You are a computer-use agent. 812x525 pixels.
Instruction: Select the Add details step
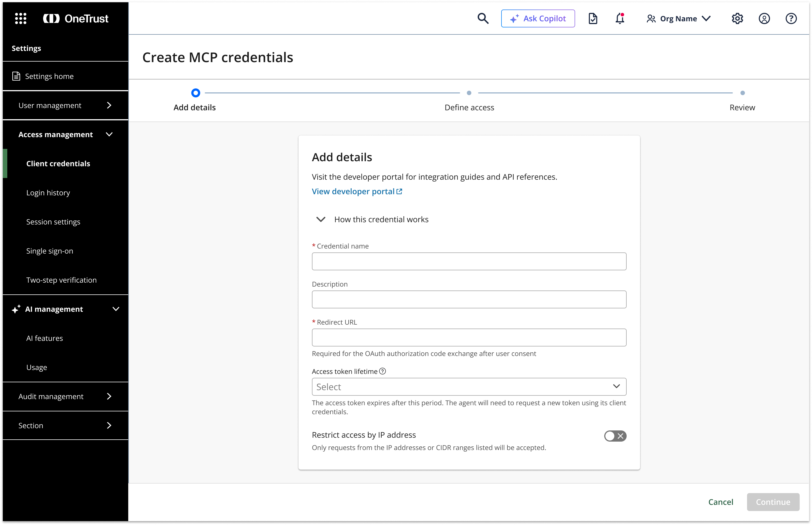(x=195, y=100)
